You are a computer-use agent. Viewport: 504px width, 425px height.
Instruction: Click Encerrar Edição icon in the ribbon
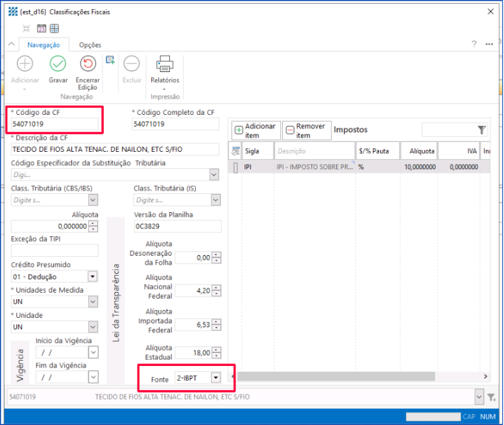[x=88, y=64]
